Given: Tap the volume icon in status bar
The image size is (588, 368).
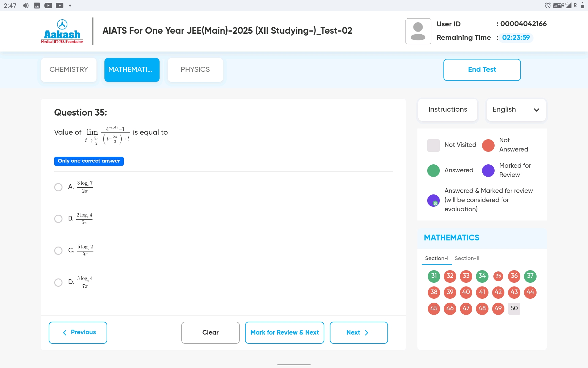Looking at the screenshot, I should coord(25,6).
